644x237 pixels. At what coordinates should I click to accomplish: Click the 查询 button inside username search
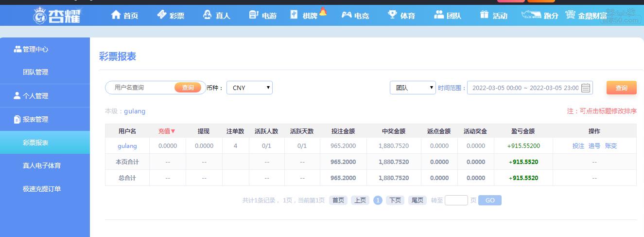188,88
